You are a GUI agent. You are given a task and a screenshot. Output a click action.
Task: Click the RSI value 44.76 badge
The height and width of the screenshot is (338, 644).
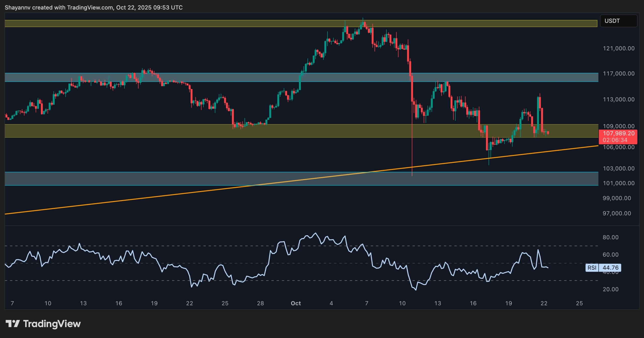tap(610, 268)
